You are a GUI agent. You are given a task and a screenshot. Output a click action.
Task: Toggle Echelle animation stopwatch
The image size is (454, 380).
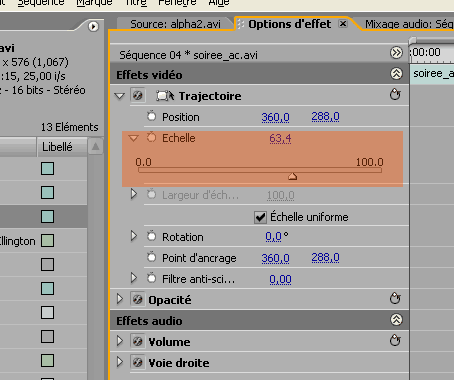[x=152, y=137]
